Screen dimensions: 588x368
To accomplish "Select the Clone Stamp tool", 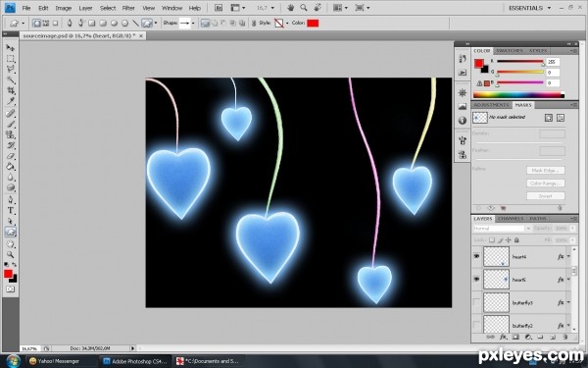I will (x=10, y=134).
